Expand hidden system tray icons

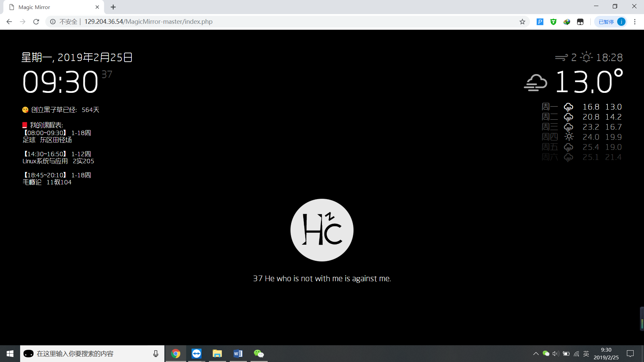(x=536, y=354)
